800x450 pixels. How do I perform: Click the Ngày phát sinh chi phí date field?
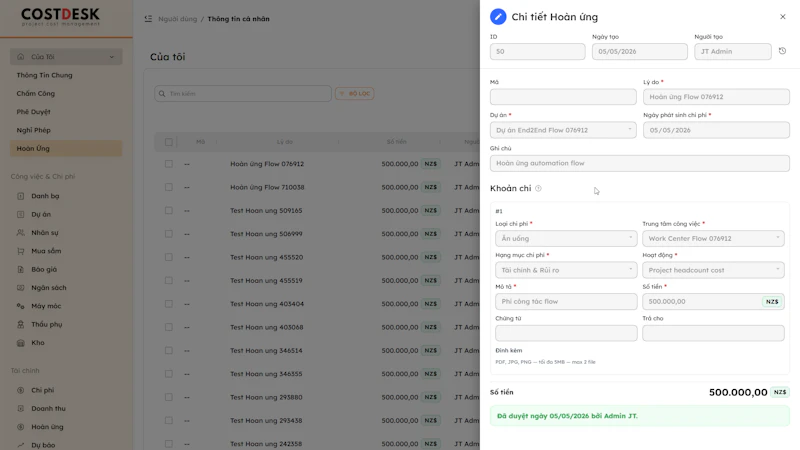point(716,130)
